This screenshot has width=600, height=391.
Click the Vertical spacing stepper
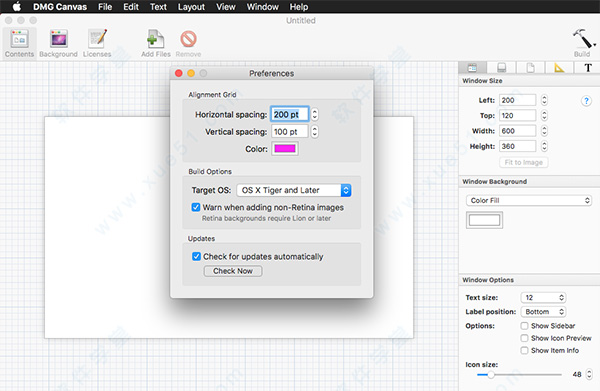coord(315,132)
